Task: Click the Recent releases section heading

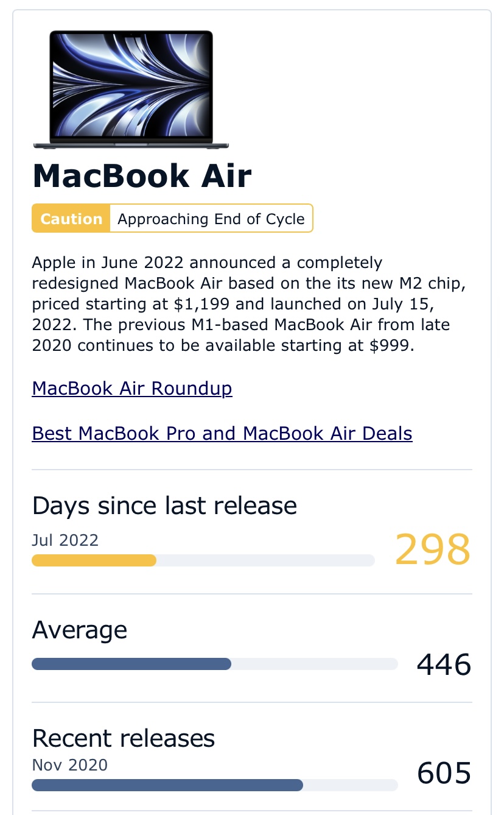Action: point(124,738)
